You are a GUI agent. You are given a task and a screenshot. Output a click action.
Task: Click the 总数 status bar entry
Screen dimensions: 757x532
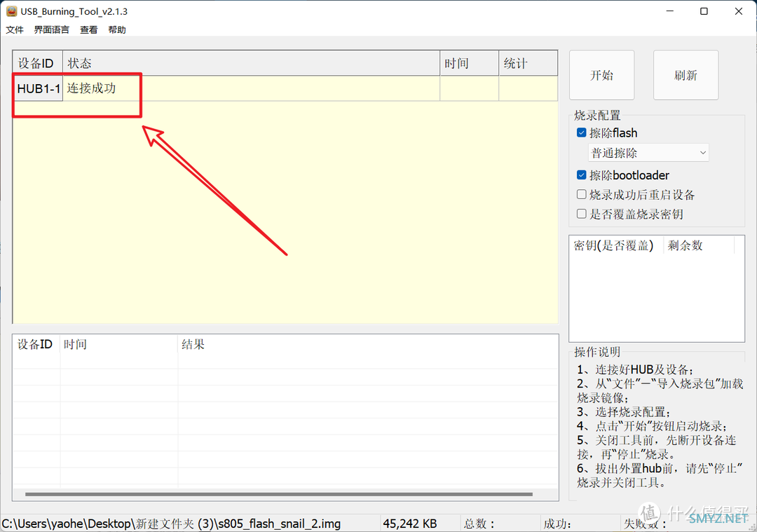pos(479,524)
